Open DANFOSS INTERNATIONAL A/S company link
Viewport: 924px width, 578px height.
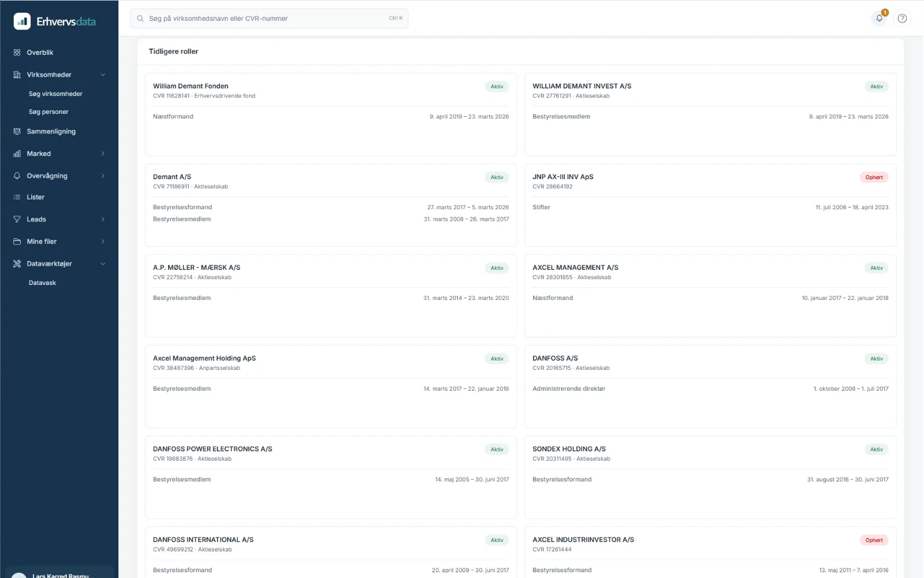pos(203,540)
